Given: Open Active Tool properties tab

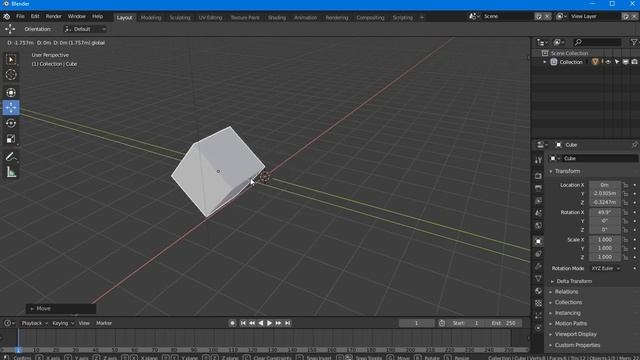Looking at the screenshot, I should click(538, 160).
